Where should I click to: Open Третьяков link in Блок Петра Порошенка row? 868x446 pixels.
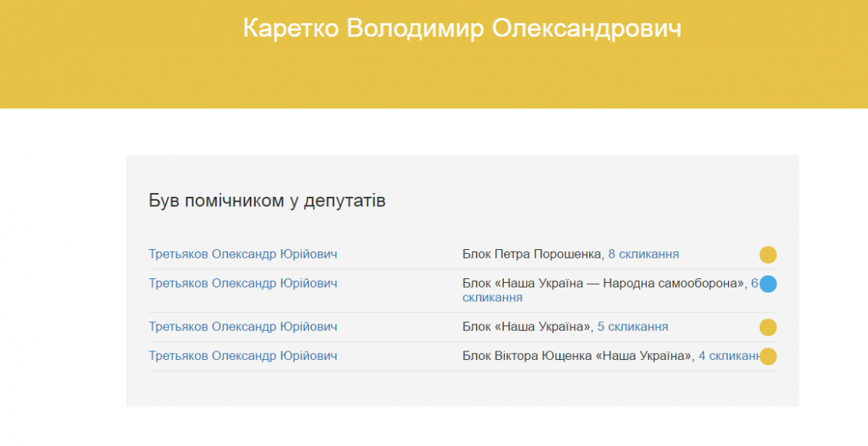click(243, 255)
